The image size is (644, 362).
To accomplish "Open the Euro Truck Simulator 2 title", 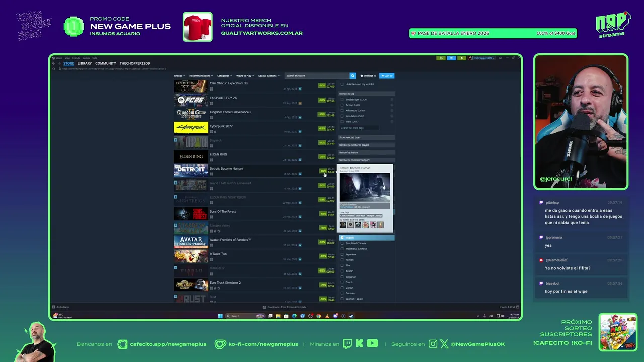I will 225,283.
